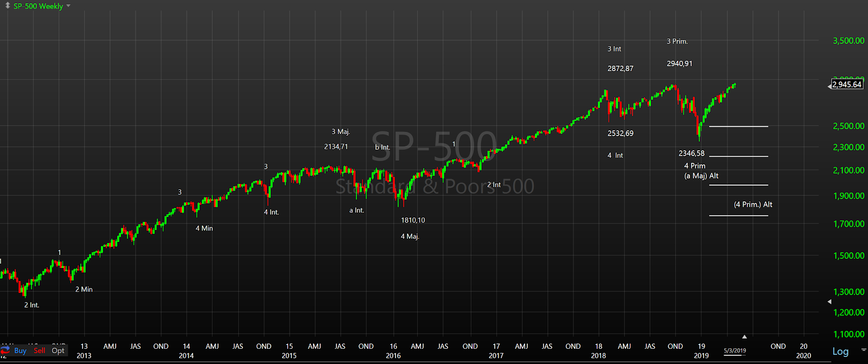Click the 2,100.00 price axis label

(x=848, y=170)
